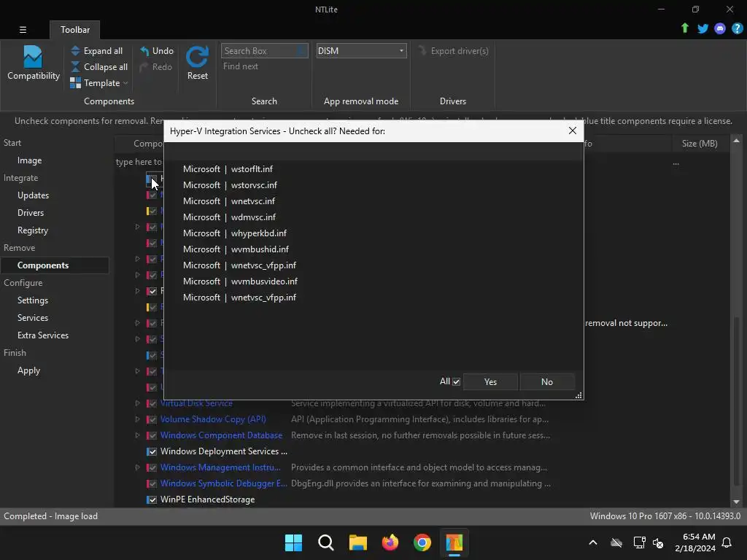747x560 pixels.
Task: Open the Twitter link icon
Action: pyautogui.click(x=703, y=28)
